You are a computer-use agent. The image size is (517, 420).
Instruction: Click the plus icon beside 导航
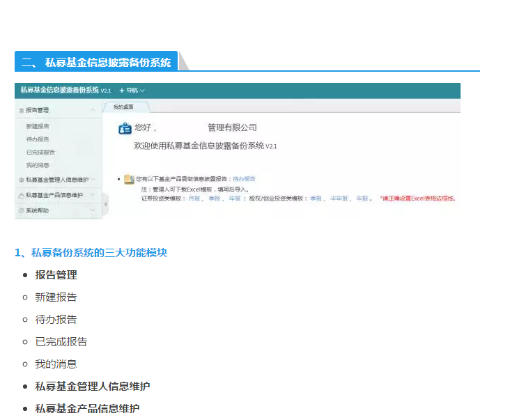121,91
